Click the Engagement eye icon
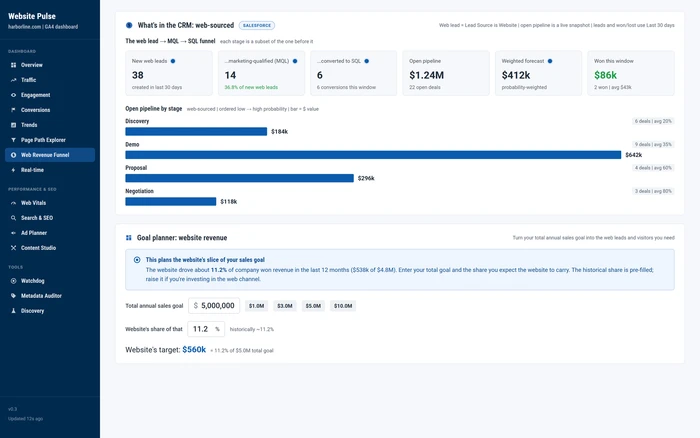700x438 pixels. pyautogui.click(x=13, y=95)
